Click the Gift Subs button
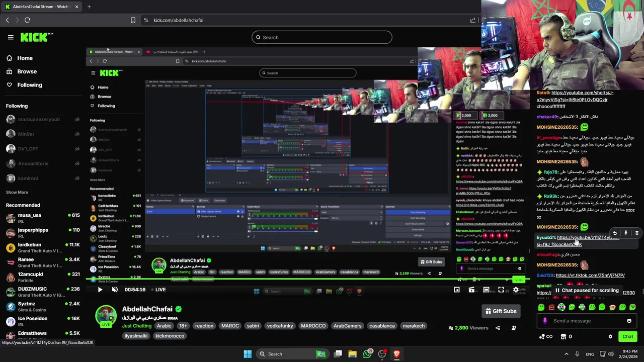This screenshot has height=362, width=644. pos(501,311)
